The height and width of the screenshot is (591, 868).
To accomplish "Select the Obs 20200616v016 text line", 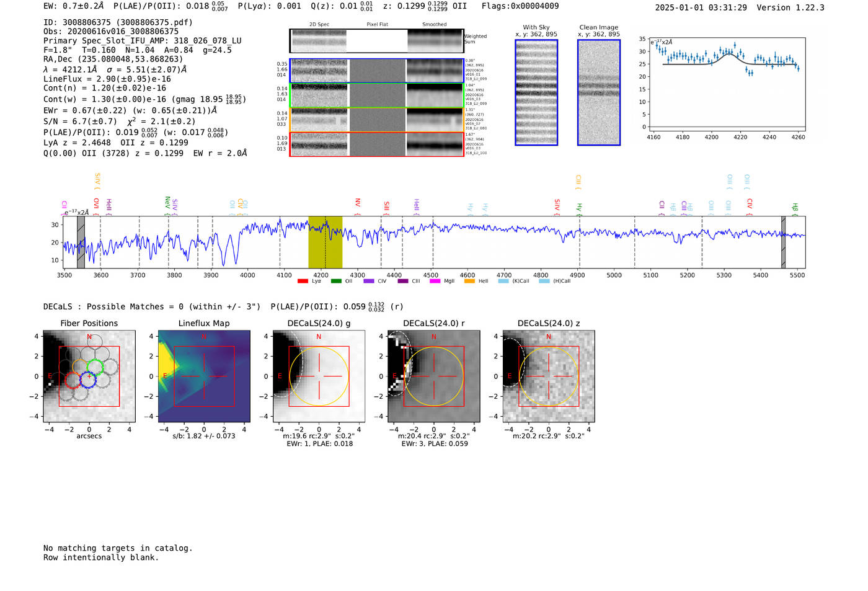I will pyautogui.click(x=111, y=31).
